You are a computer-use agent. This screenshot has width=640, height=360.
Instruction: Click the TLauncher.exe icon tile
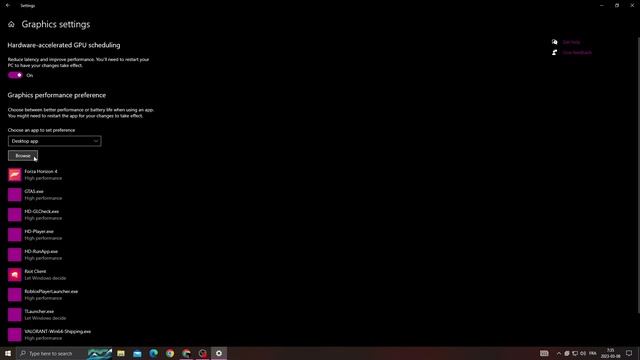coord(15,315)
